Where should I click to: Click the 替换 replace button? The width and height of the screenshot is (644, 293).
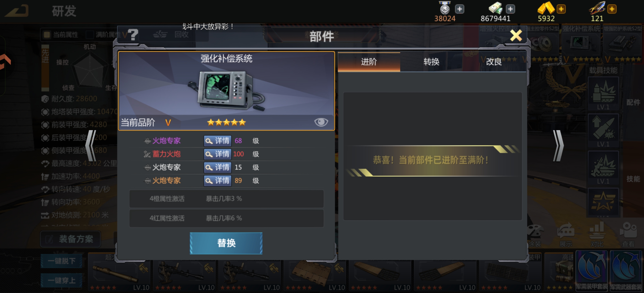[x=226, y=243]
